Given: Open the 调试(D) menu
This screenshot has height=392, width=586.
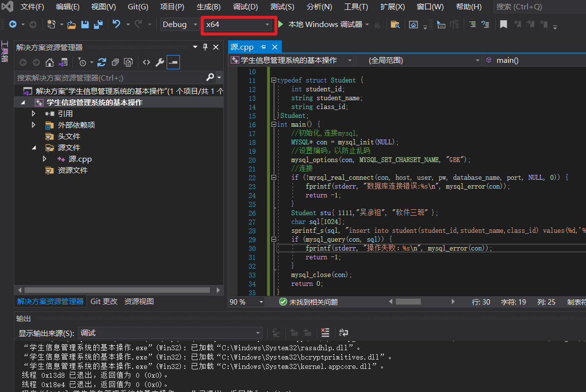Looking at the screenshot, I should coord(245,7).
